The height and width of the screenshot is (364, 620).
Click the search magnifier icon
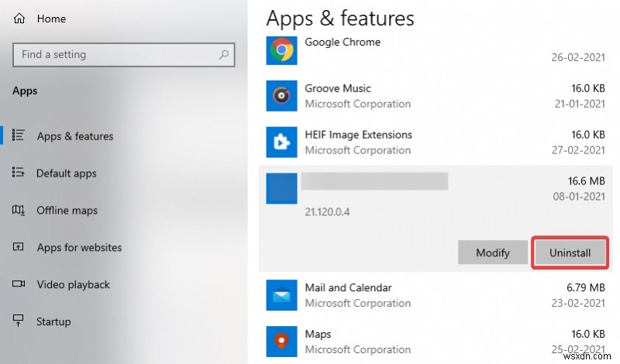[224, 55]
